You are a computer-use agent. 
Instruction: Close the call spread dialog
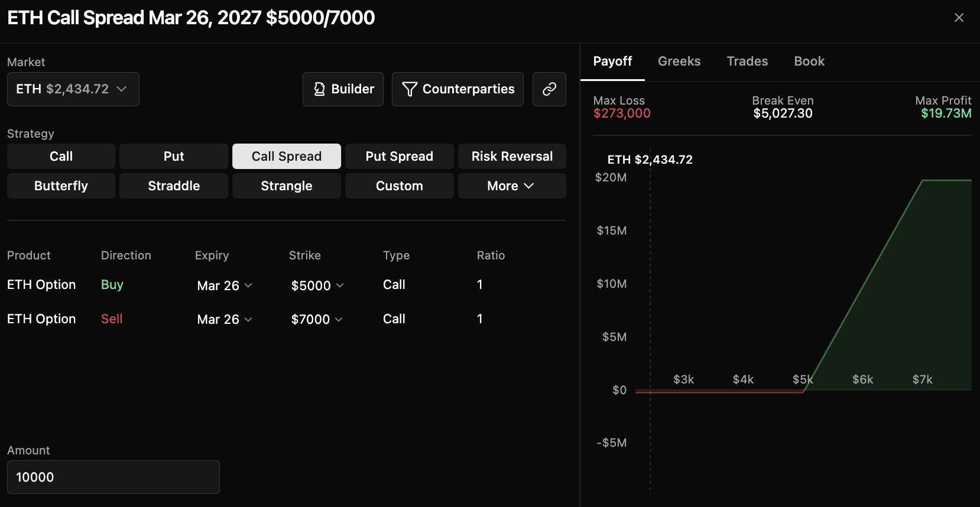coord(959,18)
